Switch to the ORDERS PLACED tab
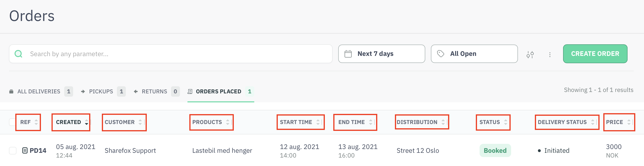Screen dimensions: 644x166 pyautogui.click(x=219, y=91)
